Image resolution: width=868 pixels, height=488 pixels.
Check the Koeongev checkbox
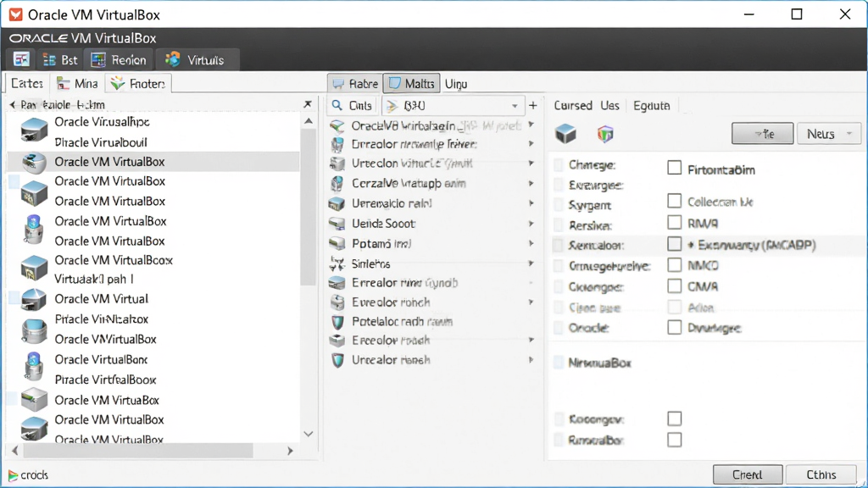[674, 419]
